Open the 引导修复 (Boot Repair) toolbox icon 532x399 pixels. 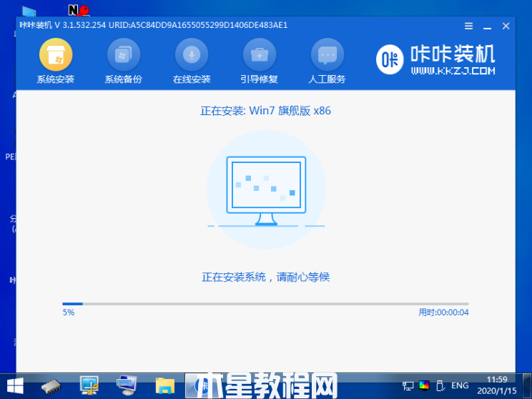(260, 54)
